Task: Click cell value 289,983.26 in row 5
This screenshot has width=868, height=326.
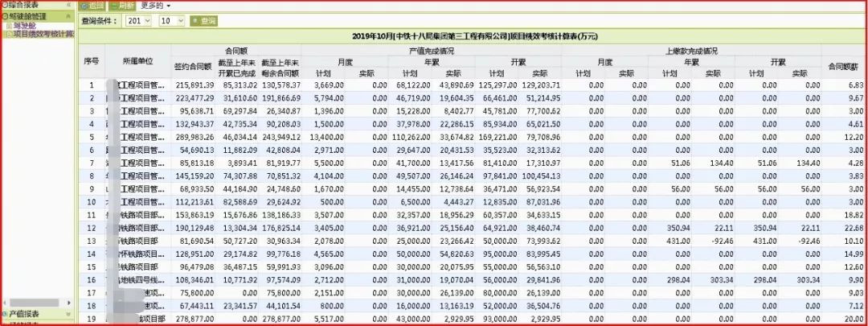Action: point(194,137)
